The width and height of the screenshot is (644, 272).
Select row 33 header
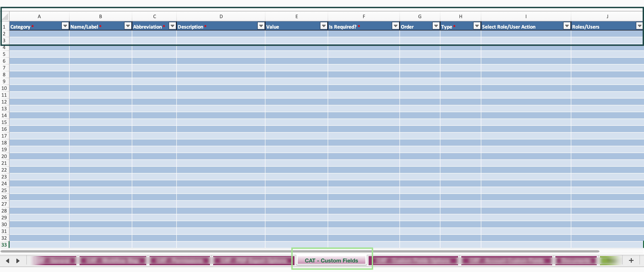point(4,245)
